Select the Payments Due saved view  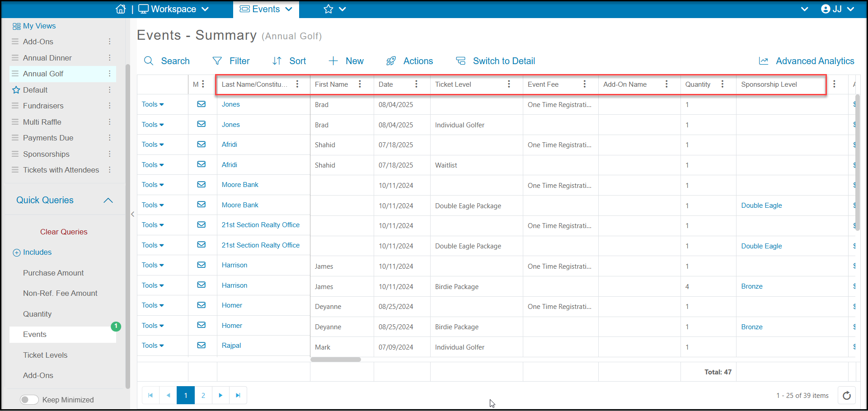click(x=48, y=138)
